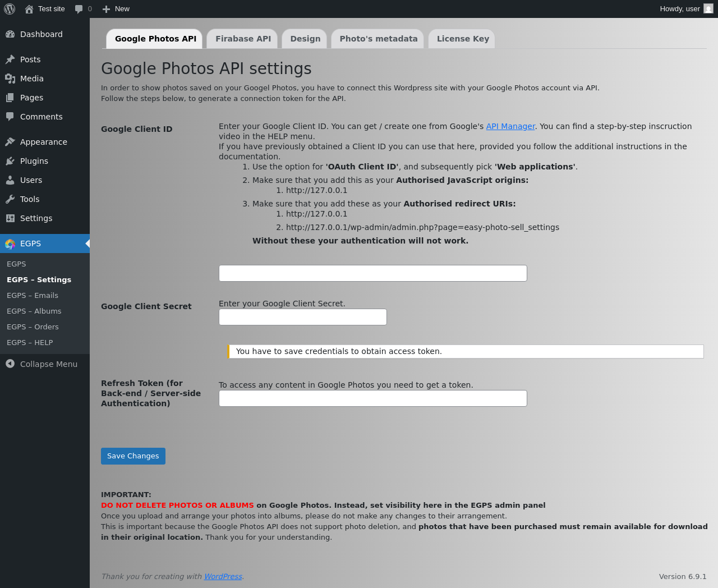Go to Dashboard in sidebar
718x588 pixels.
pos(42,34)
